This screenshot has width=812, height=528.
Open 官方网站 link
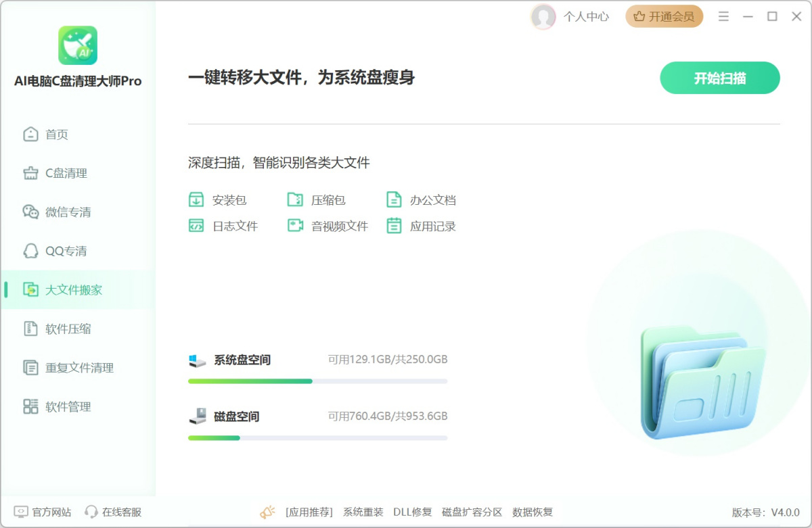click(43, 512)
